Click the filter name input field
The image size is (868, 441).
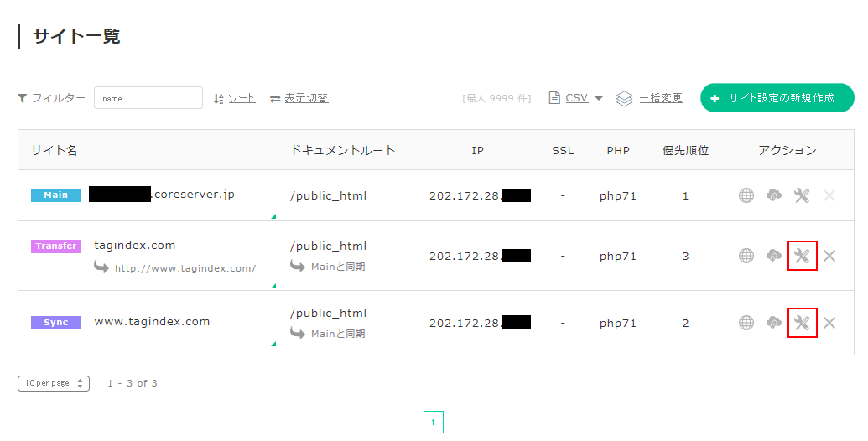click(x=148, y=98)
